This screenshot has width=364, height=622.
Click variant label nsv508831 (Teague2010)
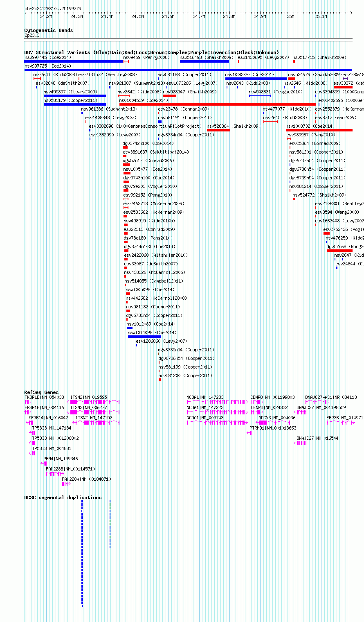tap(276, 92)
